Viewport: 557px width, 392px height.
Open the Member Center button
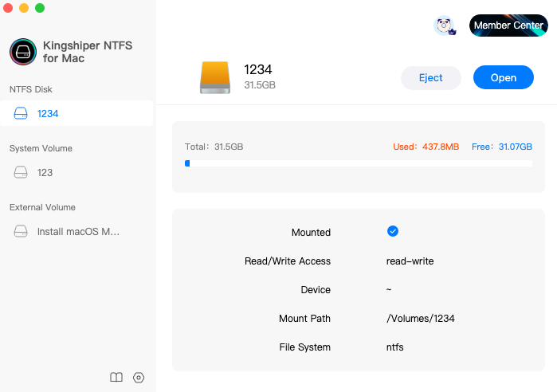click(508, 25)
